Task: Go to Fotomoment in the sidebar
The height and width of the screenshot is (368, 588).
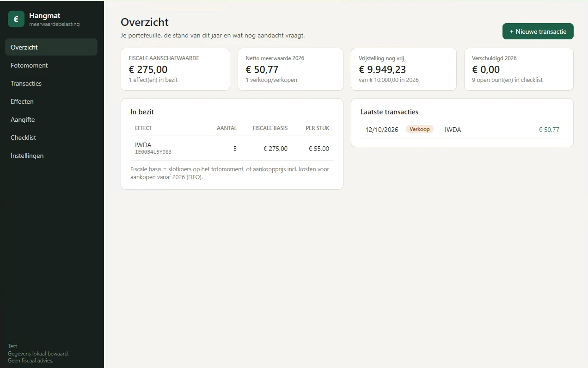Action: tap(51, 65)
